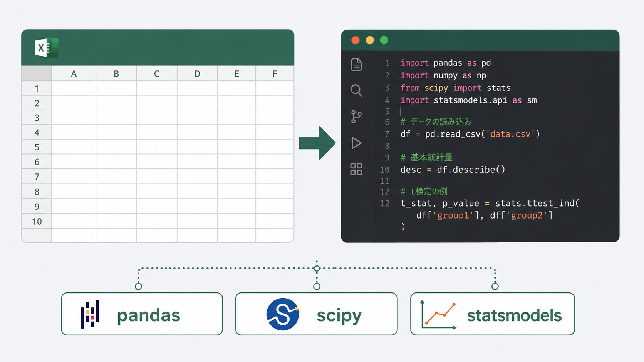This screenshot has height=362, width=644.
Task: Click the yellow minimize dot in the editor
Action: point(370,40)
